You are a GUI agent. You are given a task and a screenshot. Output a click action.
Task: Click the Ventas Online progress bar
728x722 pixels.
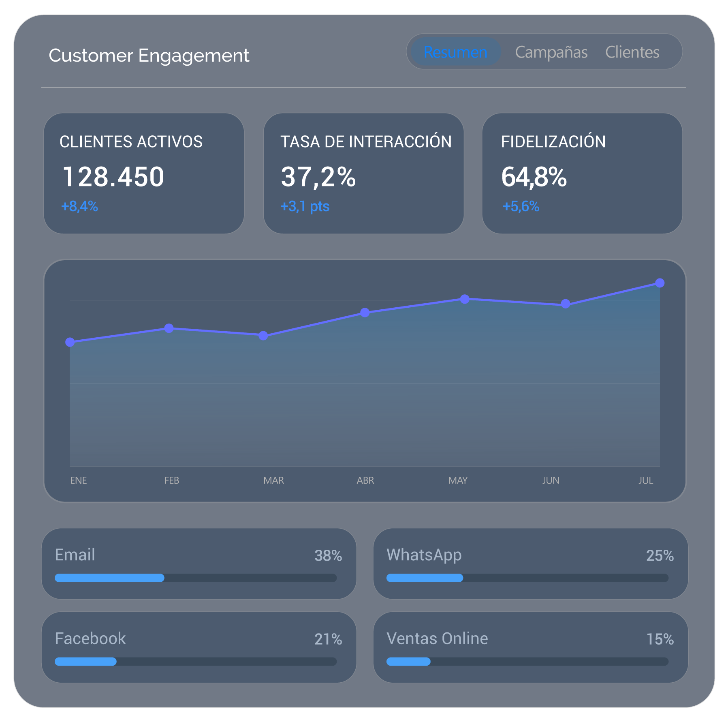pyautogui.click(x=527, y=662)
